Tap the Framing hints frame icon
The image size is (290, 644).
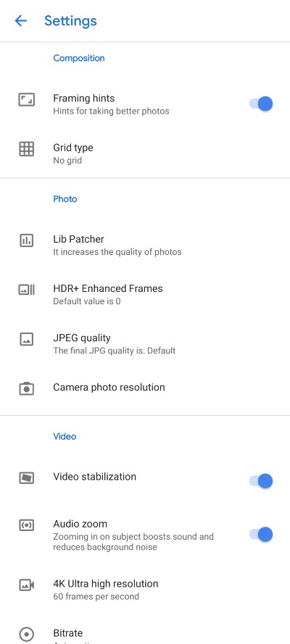point(27,100)
